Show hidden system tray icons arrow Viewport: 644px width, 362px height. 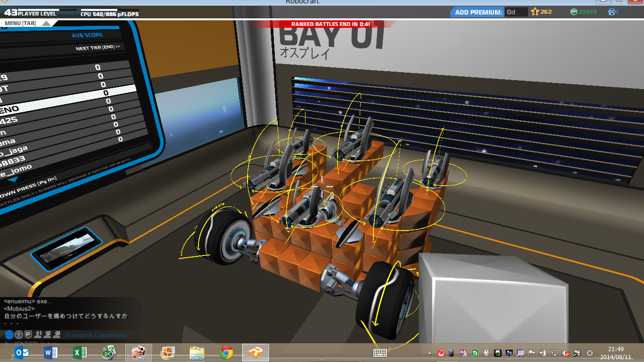tap(429, 353)
